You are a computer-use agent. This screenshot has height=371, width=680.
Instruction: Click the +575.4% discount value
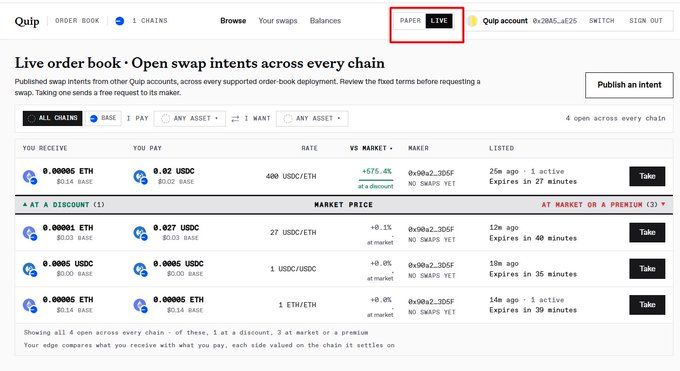(377, 171)
